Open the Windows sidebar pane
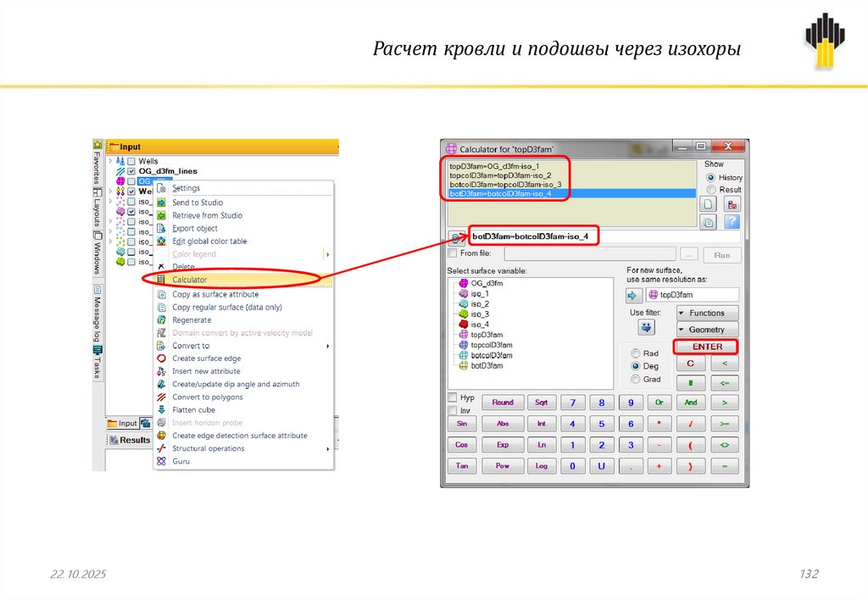The width and height of the screenshot is (868, 600). 97,253
